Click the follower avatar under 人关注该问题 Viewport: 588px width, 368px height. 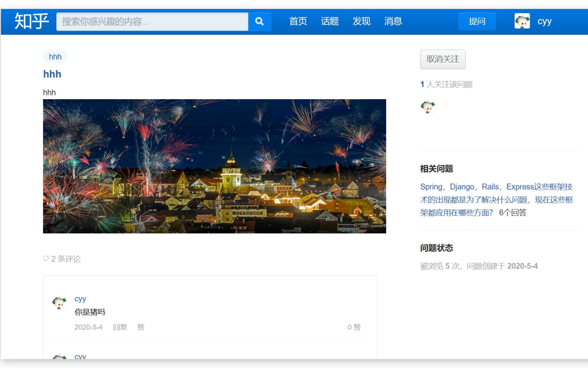point(428,107)
